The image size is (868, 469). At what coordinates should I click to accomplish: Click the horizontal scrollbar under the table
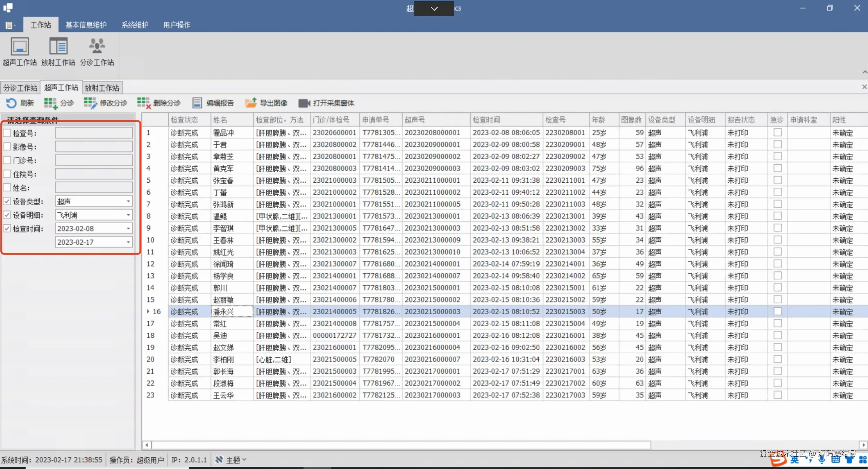(401, 445)
